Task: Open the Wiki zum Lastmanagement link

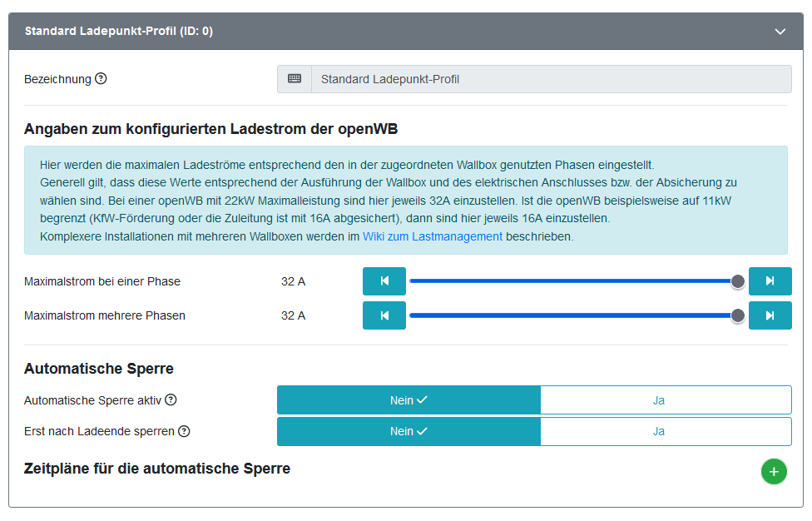Action: pyautogui.click(x=432, y=236)
